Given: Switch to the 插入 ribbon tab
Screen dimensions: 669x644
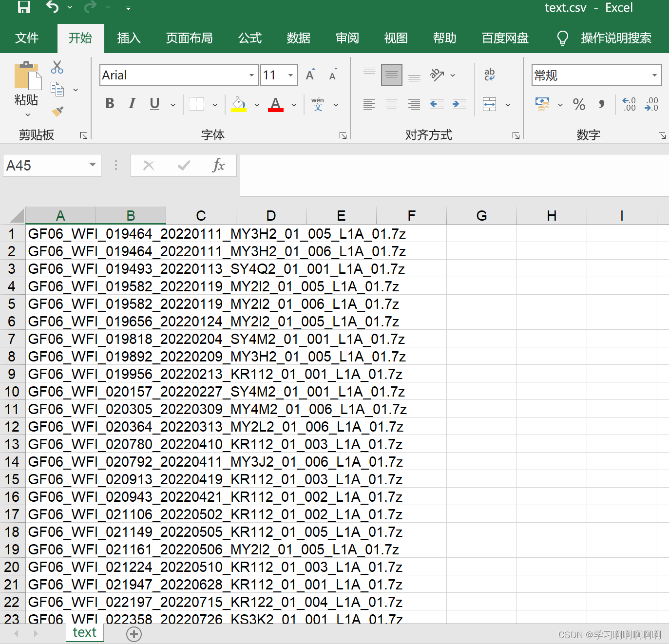Looking at the screenshot, I should click(128, 38).
